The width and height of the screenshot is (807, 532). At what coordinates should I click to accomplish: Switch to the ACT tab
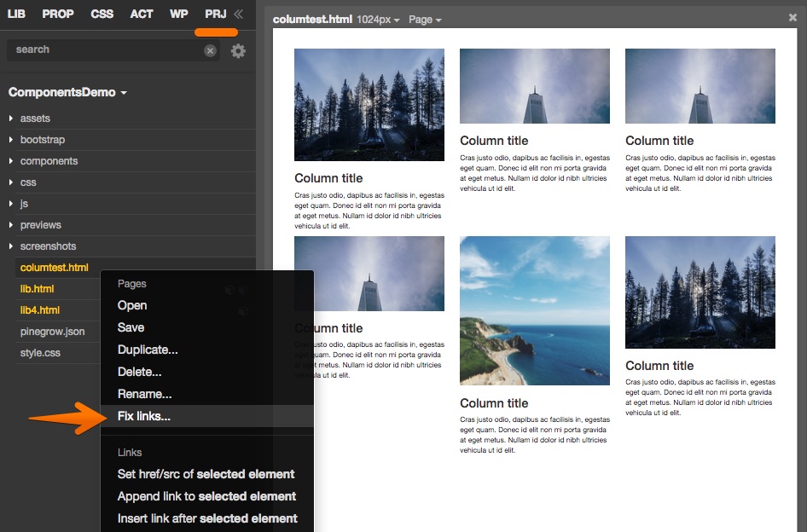point(142,14)
